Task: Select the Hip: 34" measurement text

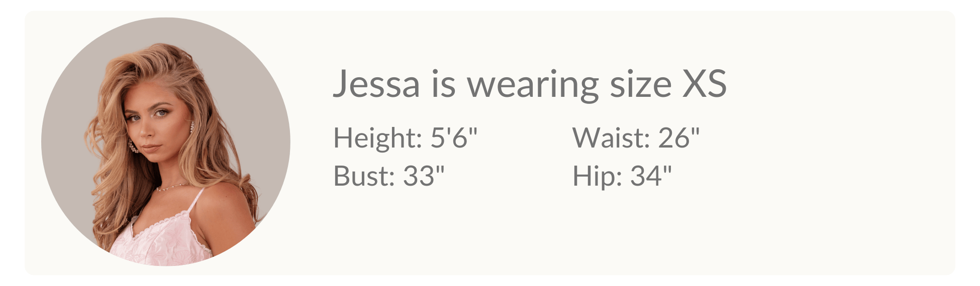Action: click(x=622, y=176)
